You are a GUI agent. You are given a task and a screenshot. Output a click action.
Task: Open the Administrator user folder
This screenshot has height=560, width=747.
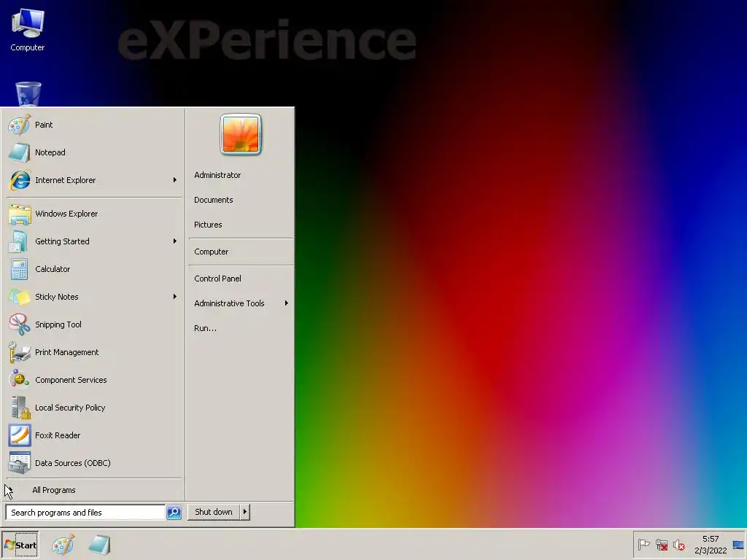click(x=217, y=175)
